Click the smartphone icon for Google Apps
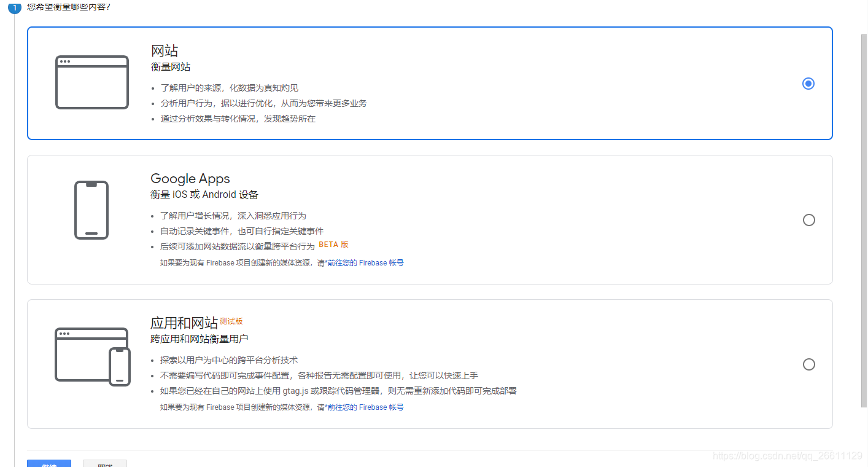The width and height of the screenshot is (868, 467). (x=91, y=210)
